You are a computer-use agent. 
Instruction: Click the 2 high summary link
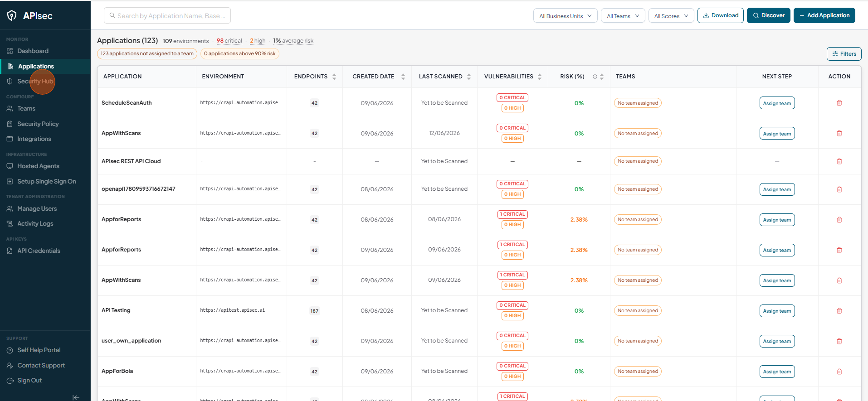[x=258, y=41]
